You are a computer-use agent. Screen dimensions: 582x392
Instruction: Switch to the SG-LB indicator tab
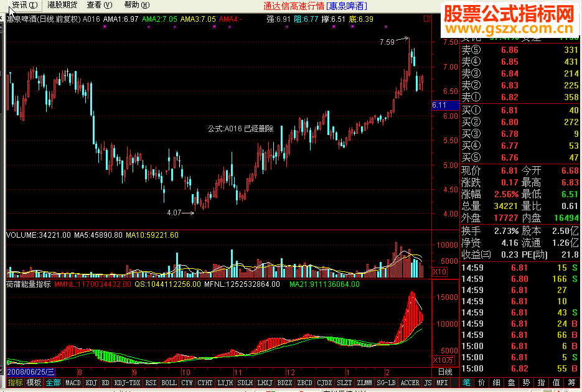pyautogui.click(x=386, y=383)
